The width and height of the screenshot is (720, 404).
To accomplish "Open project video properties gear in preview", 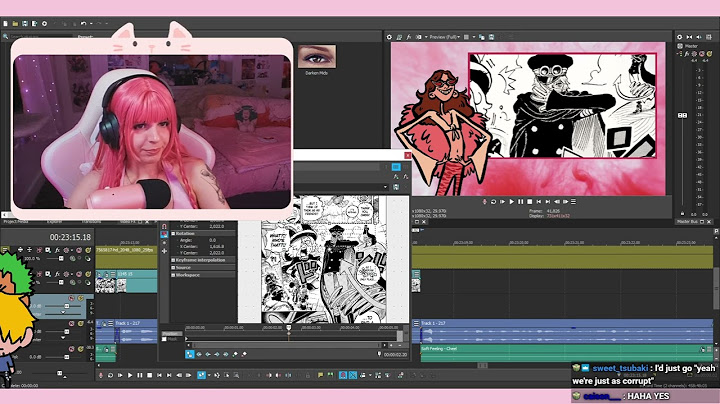I will click(x=389, y=37).
